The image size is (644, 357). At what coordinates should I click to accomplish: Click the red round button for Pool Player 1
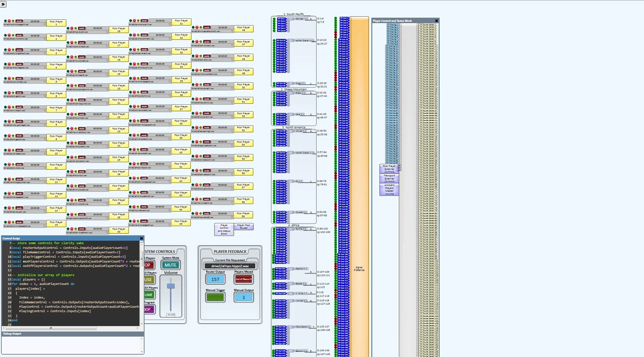tap(9, 21)
